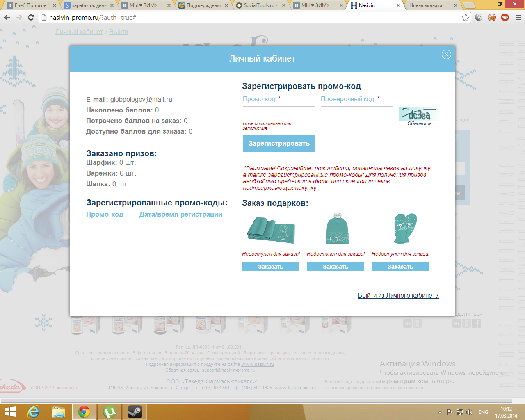Click the Дата/время регистрации column header

click(181, 214)
